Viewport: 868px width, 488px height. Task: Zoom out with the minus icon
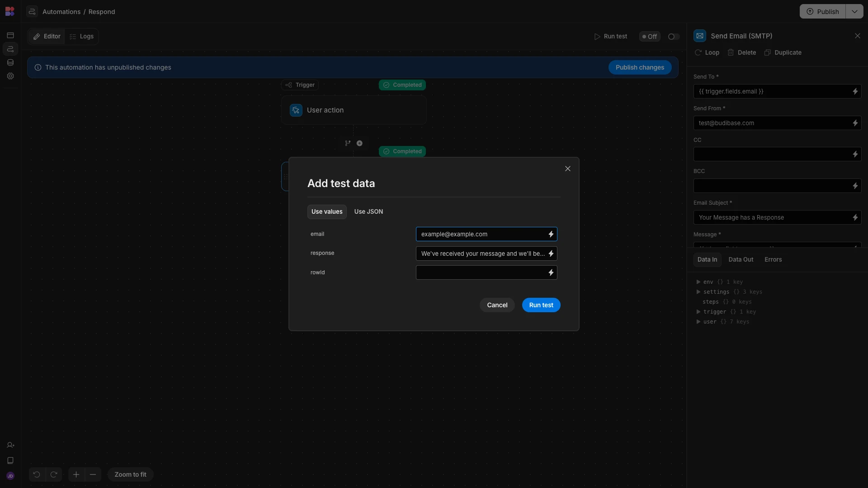pos(93,474)
